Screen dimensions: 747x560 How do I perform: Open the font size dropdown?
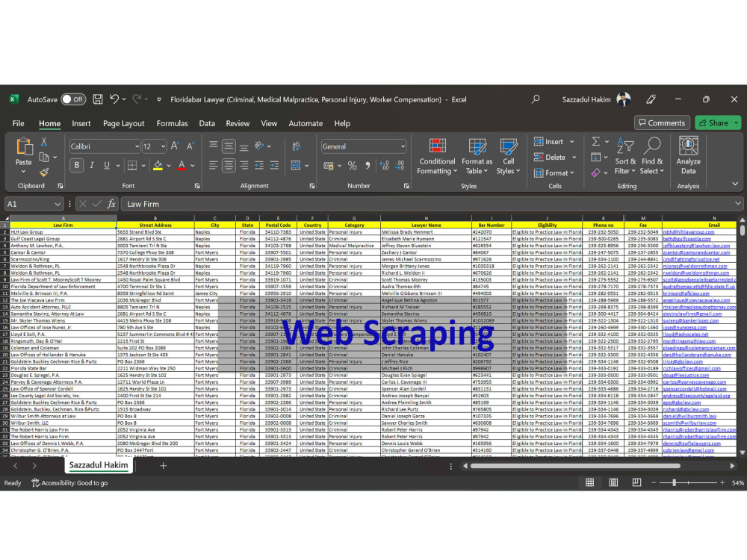click(x=163, y=146)
